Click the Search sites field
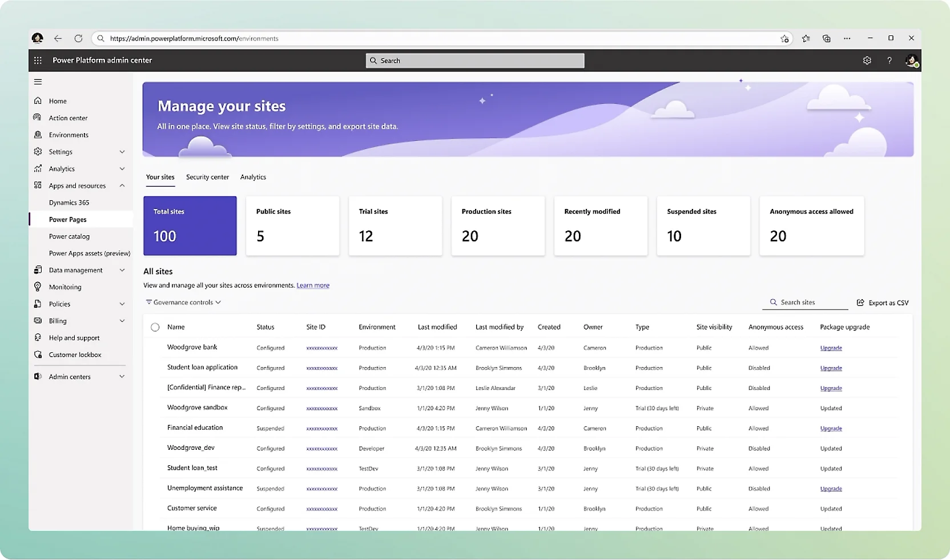This screenshot has height=560, width=950. [x=805, y=302]
